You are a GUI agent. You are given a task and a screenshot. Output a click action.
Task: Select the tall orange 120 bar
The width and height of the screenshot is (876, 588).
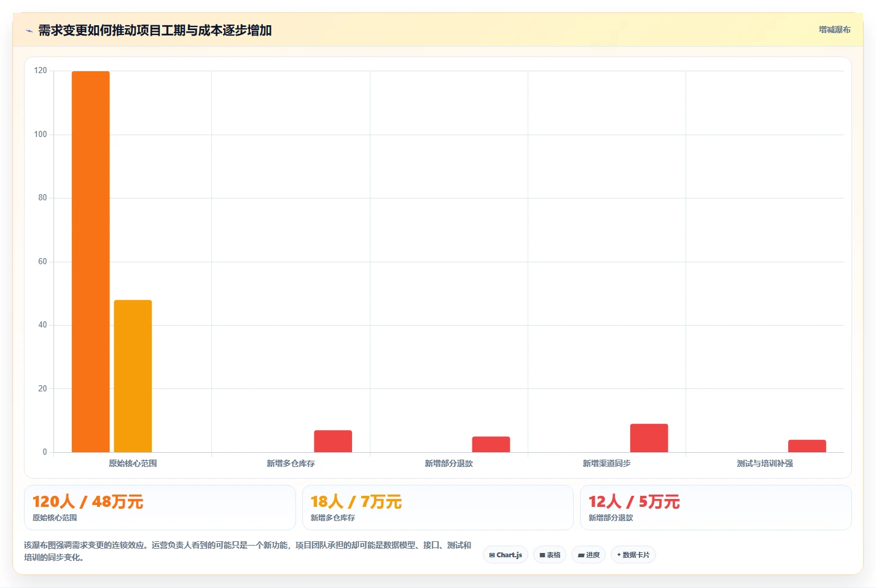91,262
